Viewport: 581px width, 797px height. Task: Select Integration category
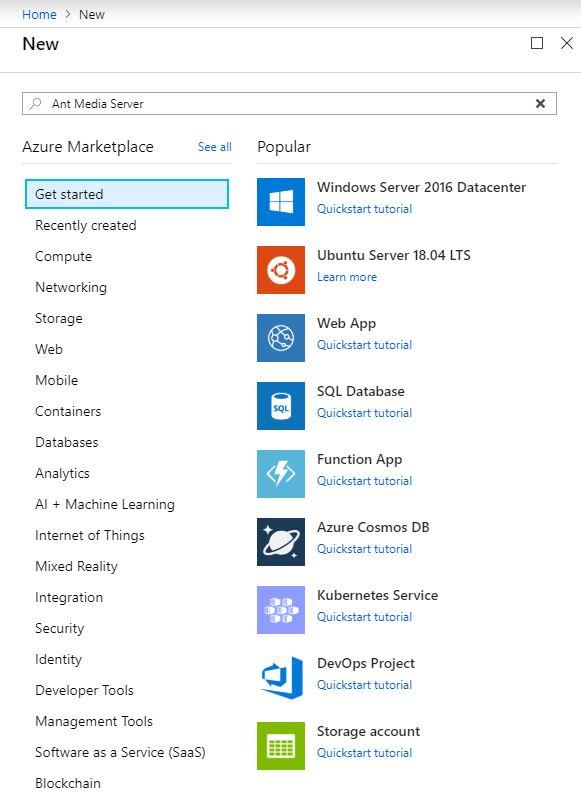tap(69, 597)
